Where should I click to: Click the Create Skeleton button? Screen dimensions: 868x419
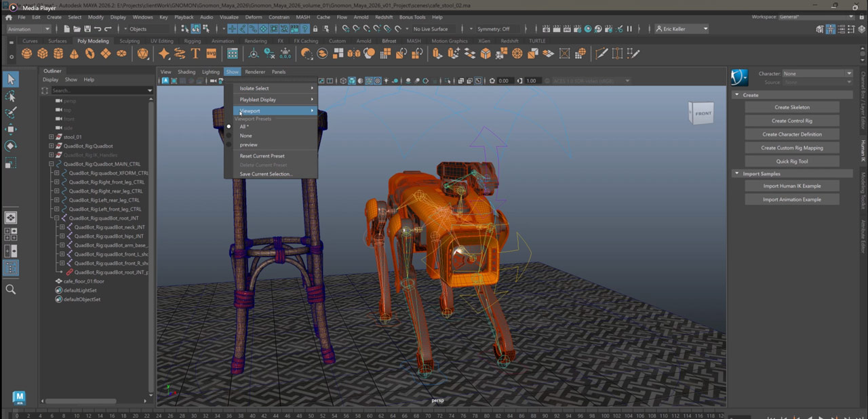pyautogui.click(x=791, y=107)
